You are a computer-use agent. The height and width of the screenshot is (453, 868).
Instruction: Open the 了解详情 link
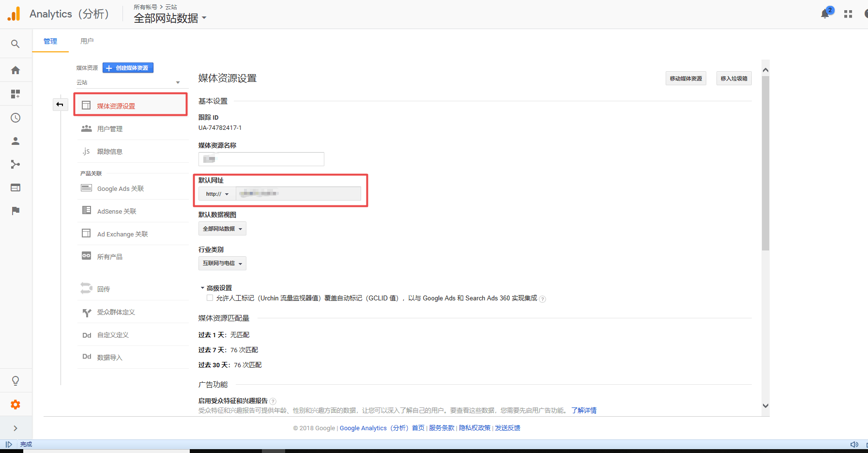[584, 410]
